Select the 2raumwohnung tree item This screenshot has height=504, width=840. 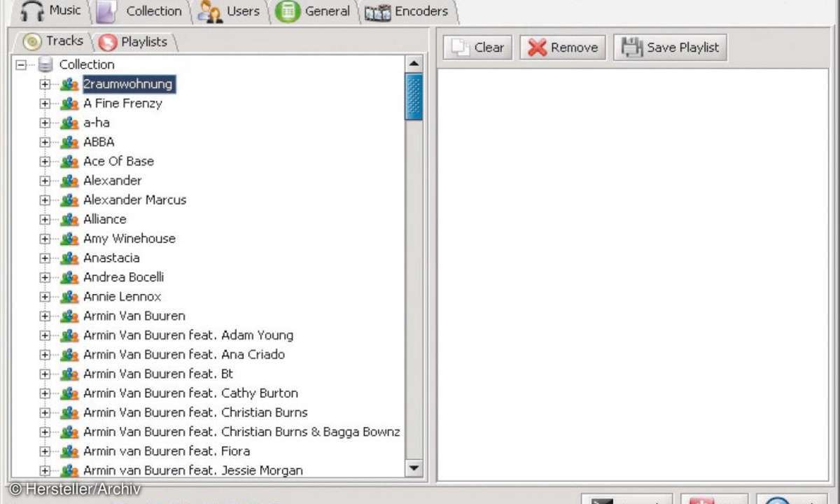(128, 85)
